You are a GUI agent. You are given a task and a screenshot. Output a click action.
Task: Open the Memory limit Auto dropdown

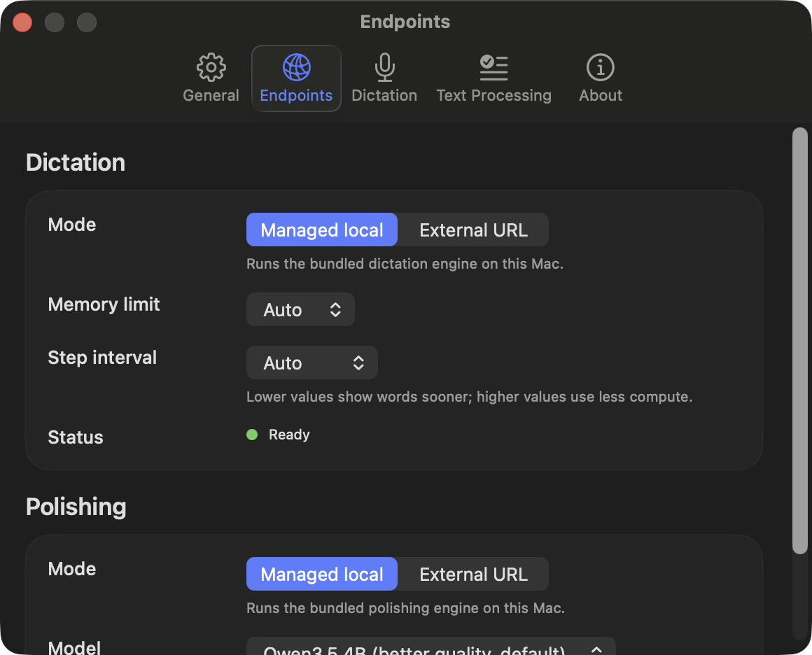point(300,309)
